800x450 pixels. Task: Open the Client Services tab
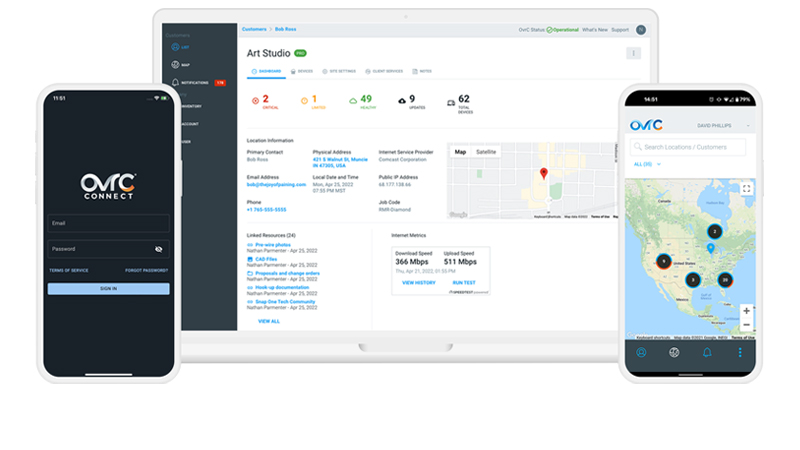tap(384, 71)
